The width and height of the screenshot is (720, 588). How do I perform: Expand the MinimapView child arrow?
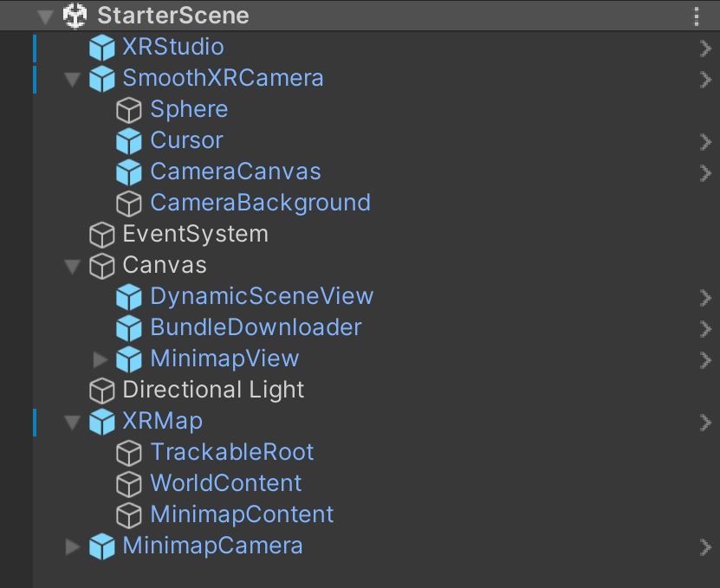click(101, 359)
